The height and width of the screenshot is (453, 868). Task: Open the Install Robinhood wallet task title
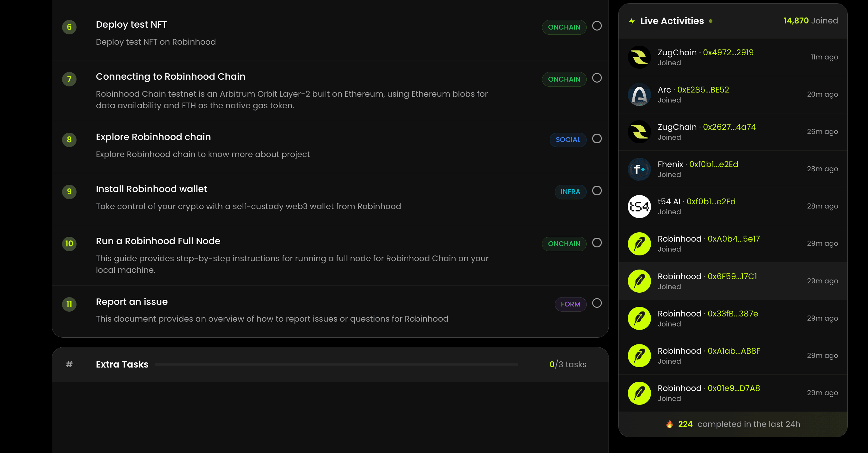(x=151, y=189)
